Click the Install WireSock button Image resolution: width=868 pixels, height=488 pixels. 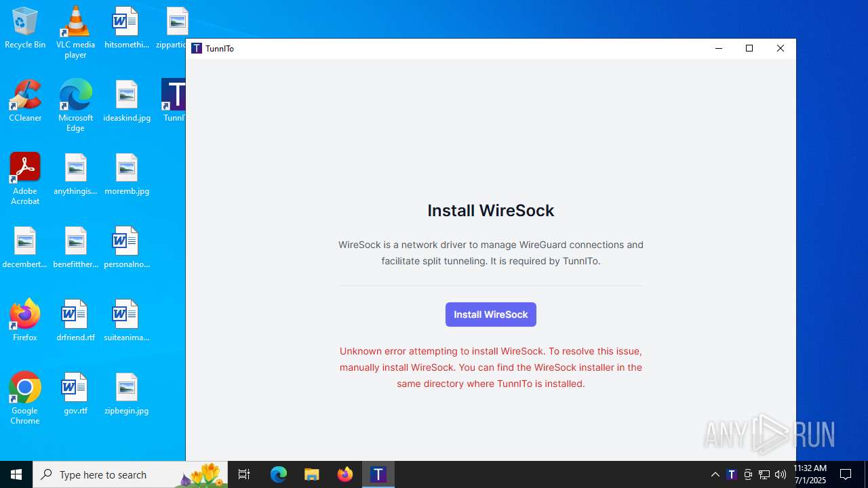tap(490, 314)
